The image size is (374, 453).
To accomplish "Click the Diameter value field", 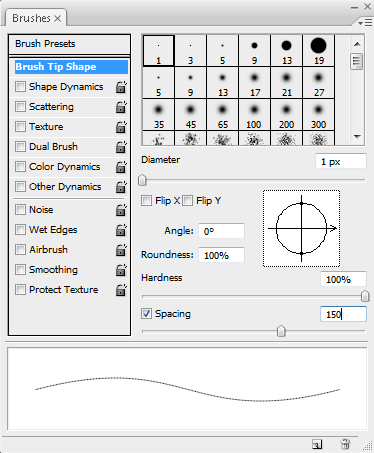I will [341, 162].
